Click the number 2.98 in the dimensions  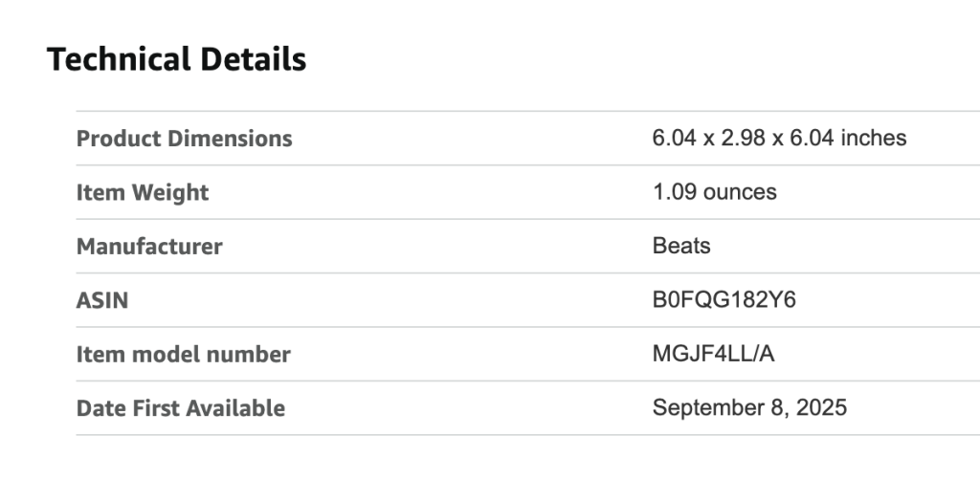pyautogui.click(x=745, y=138)
